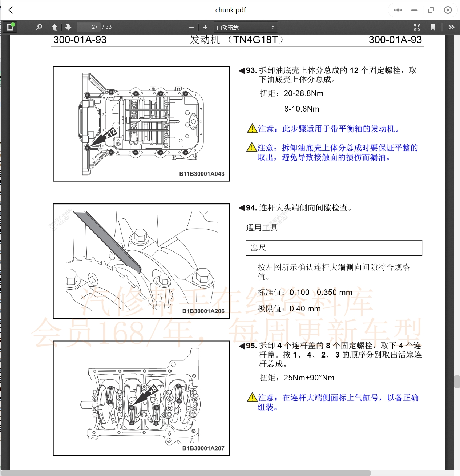Viewport: 460px width, 476px height.
Task: Toggle bookmark for the current view
Action: click(x=433, y=27)
